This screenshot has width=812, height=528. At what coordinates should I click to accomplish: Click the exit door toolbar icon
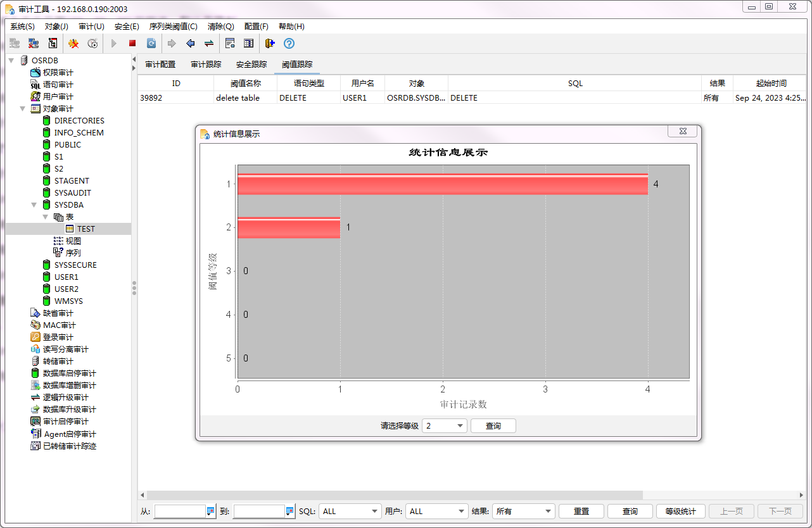[x=270, y=44]
